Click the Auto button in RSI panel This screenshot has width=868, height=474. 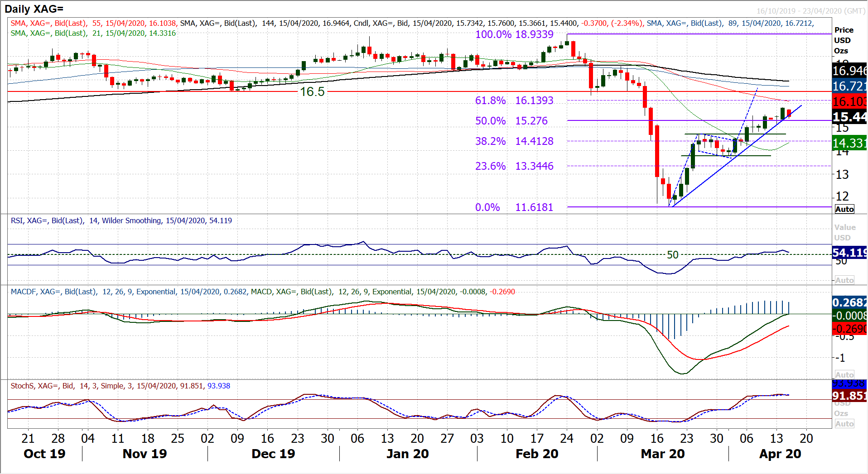point(844,280)
